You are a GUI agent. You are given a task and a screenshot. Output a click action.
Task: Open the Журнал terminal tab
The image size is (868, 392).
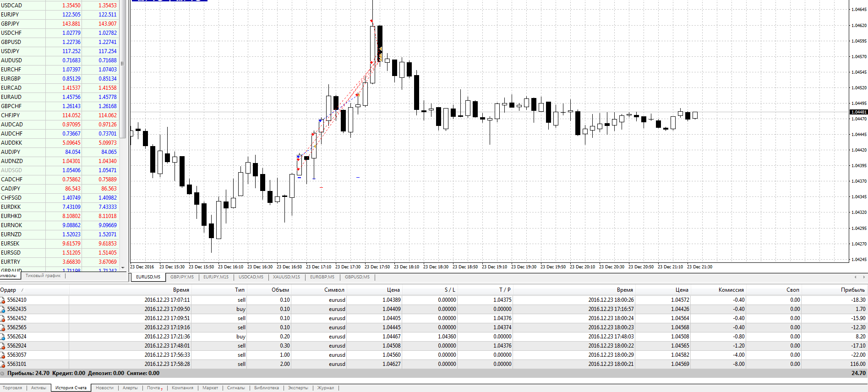click(x=326, y=388)
